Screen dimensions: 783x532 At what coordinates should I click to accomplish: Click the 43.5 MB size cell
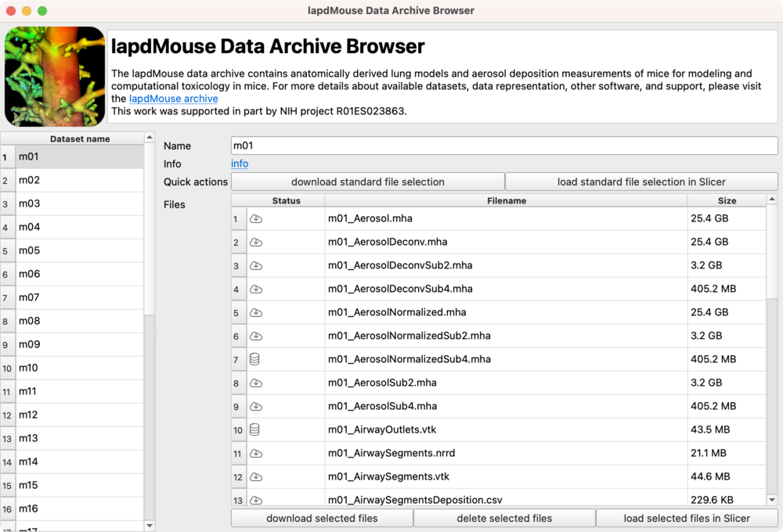[727, 430]
